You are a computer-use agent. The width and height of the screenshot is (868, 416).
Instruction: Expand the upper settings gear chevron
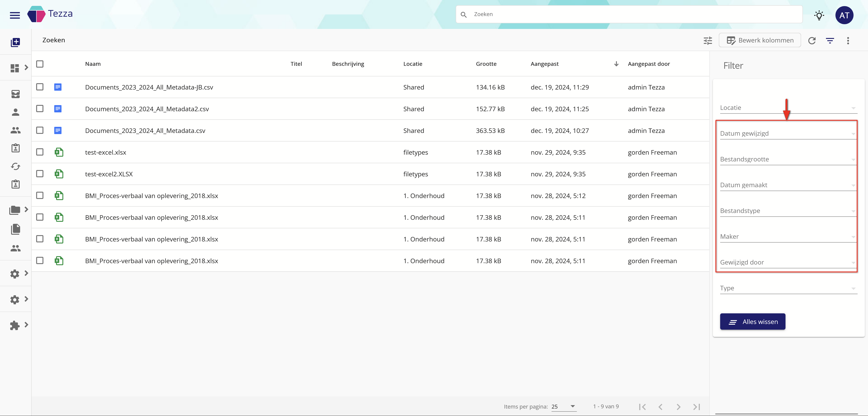[26, 273]
